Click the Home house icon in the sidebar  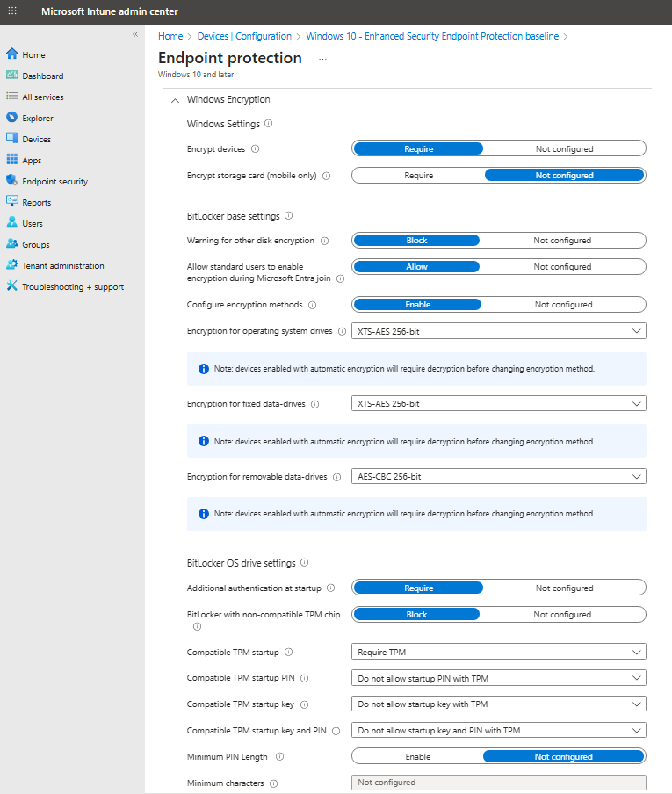[x=12, y=54]
